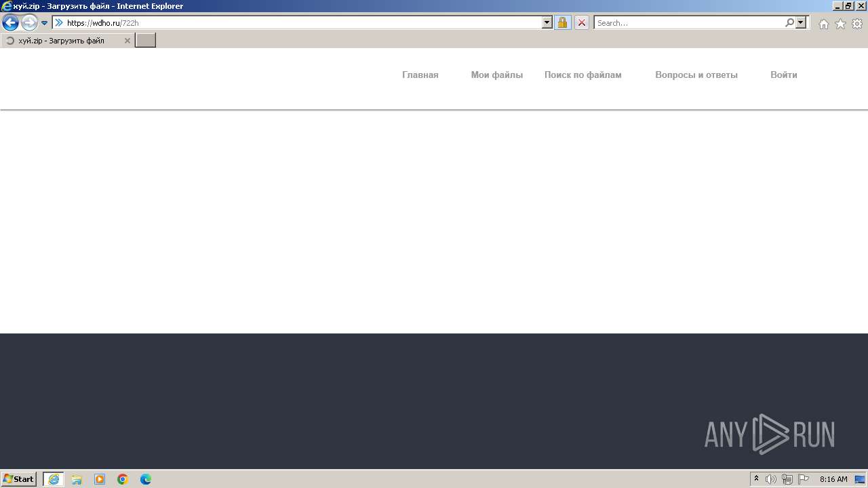
Task: Click the magnifier search icon
Action: [x=789, y=23]
